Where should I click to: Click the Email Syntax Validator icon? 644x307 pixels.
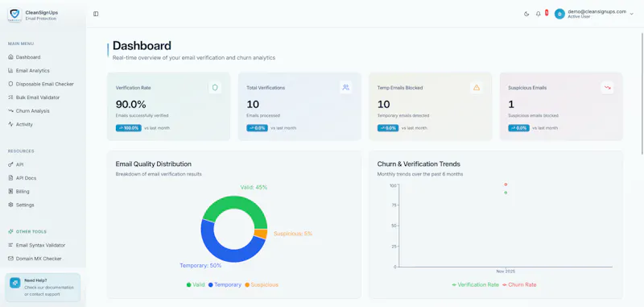[x=10, y=245]
